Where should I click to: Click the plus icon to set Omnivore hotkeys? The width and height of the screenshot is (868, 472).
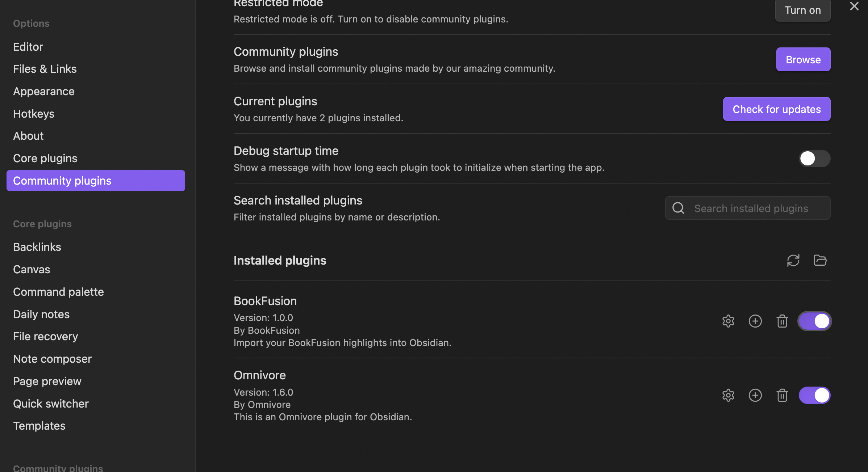[x=755, y=395]
